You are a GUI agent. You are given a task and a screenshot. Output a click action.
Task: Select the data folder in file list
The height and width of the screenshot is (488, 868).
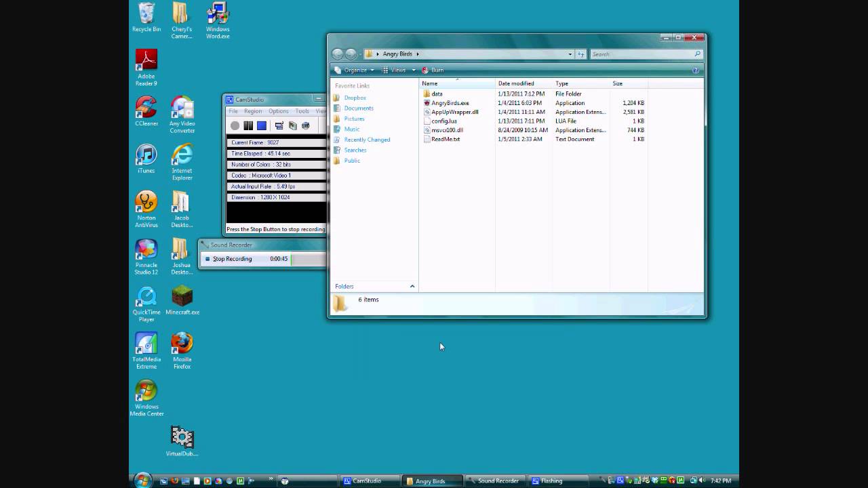[433, 94]
